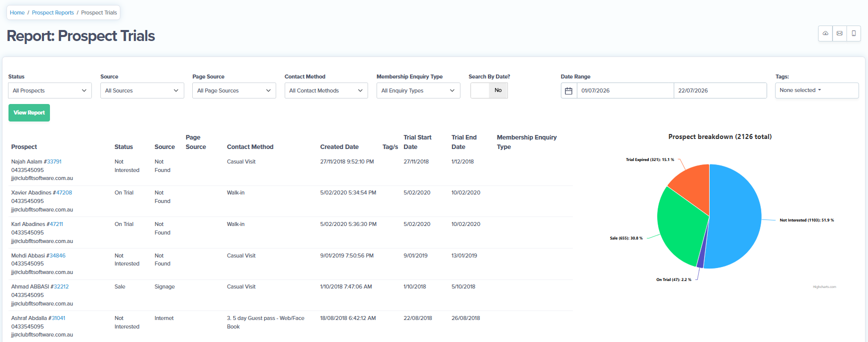Toggle the Search By Date switch
868x342 pixels.
(x=489, y=90)
